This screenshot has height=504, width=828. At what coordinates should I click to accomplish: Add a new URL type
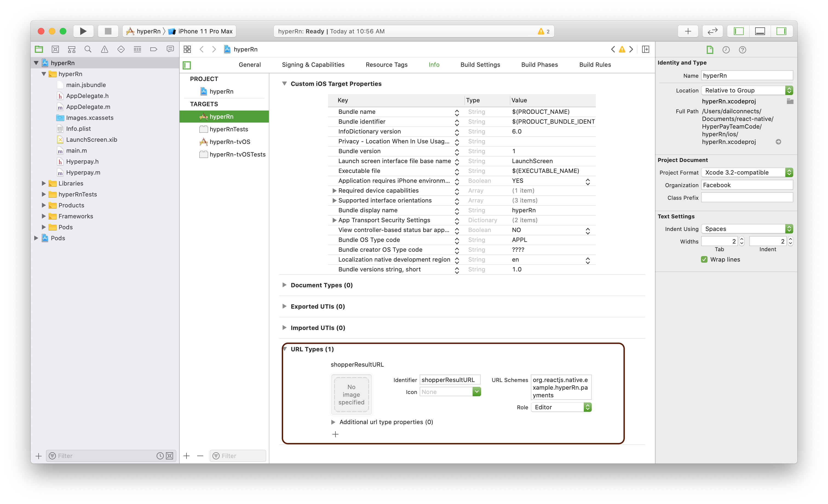(x=335, y=434)
